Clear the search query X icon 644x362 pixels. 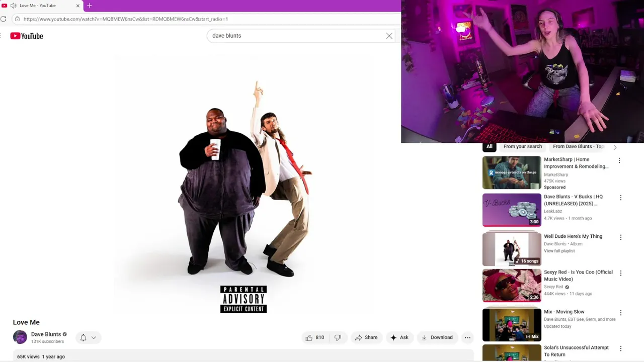(389, 36)
